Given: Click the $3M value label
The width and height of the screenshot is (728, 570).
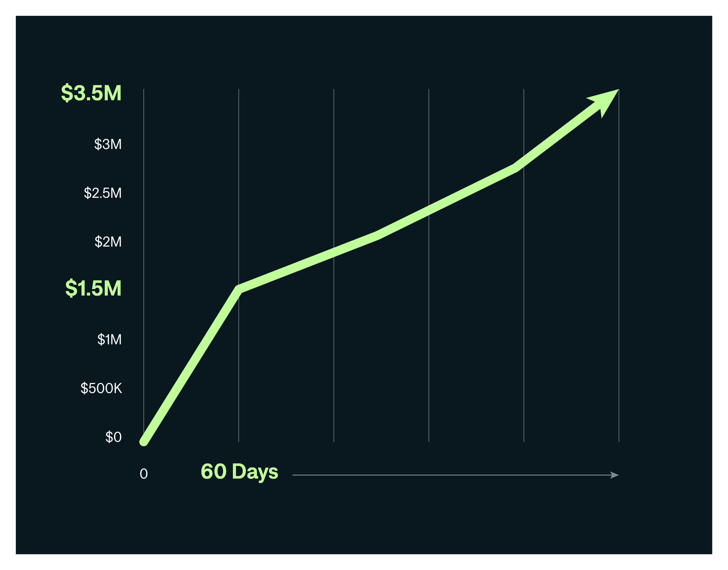Looking at the screenshot, I should click(108, 144).
